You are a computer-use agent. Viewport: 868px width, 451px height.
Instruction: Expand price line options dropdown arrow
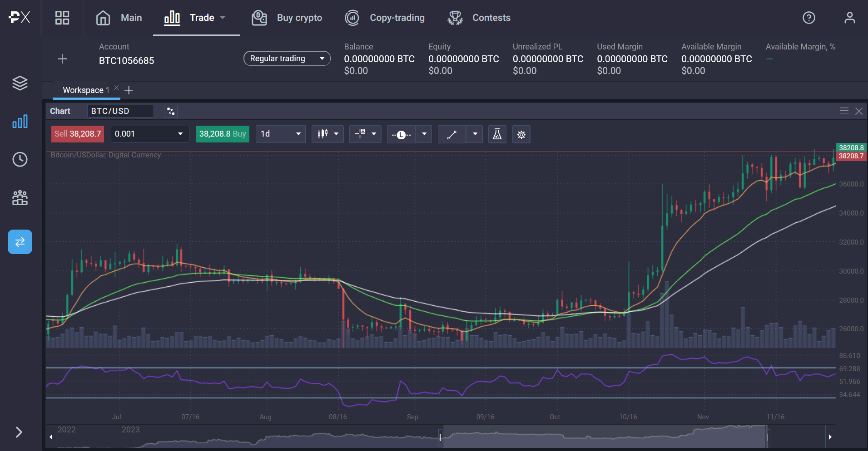[x=424, y=134]
